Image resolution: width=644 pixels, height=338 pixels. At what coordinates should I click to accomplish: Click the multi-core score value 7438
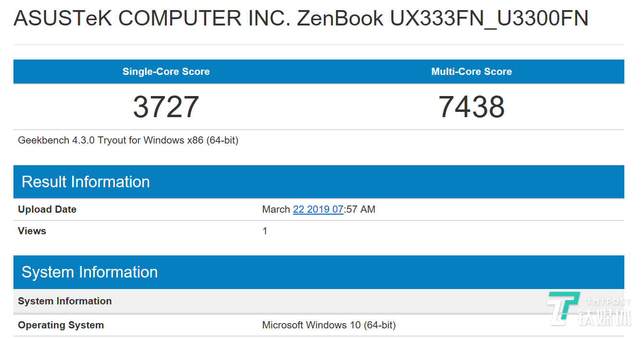(471, 107)
